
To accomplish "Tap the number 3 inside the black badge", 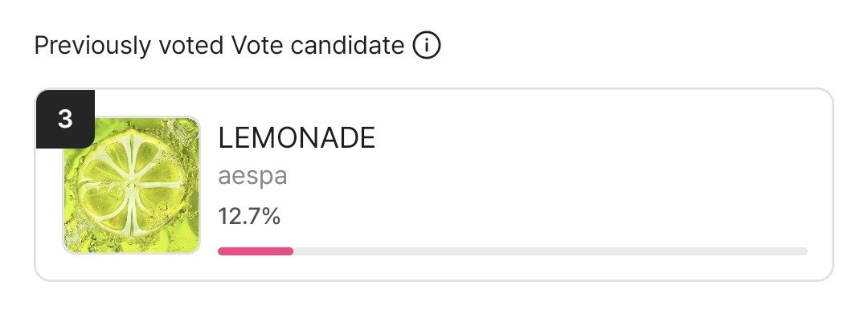I will coord(65,119).
